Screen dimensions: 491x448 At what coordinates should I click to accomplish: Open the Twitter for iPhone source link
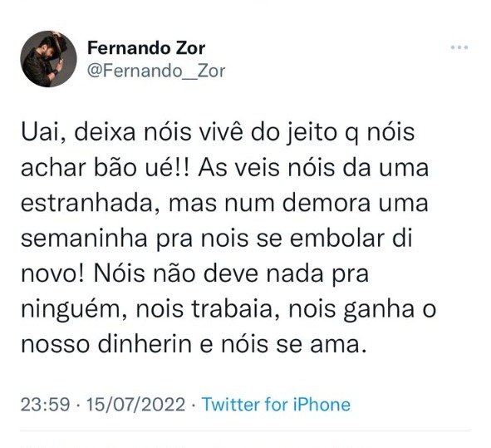pos(276,404)
